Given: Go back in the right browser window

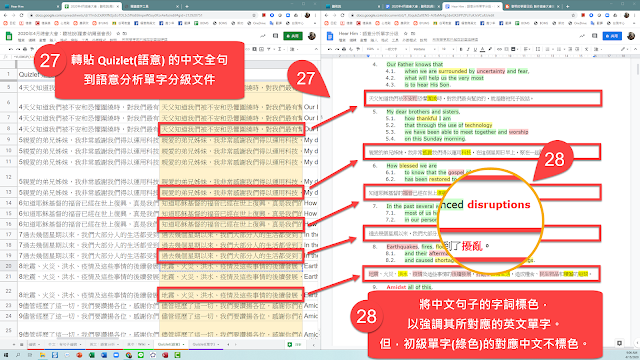Looking at the screenshot, I should [326, 15].
